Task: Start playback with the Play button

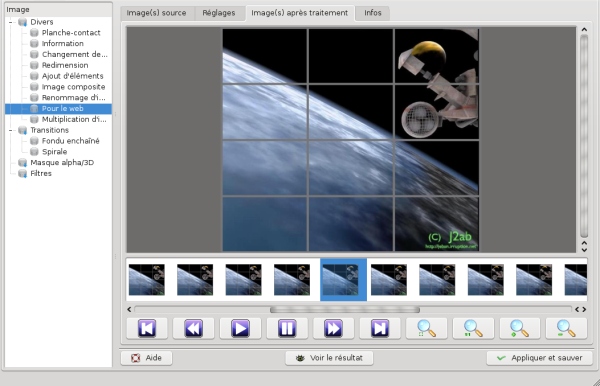Action: click(x=240, y=328)
